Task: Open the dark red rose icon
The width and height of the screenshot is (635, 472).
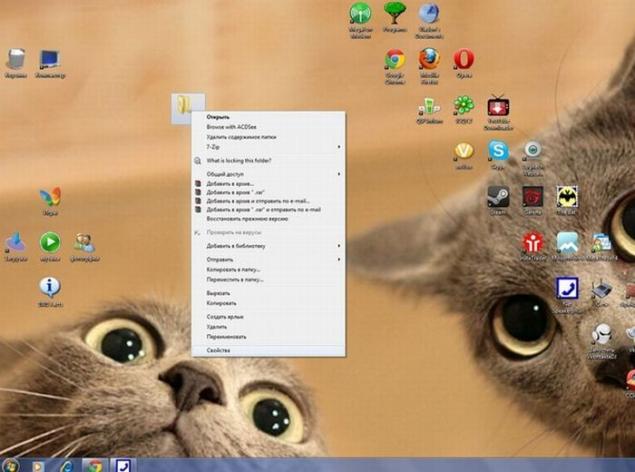Action: pos(533,197)
